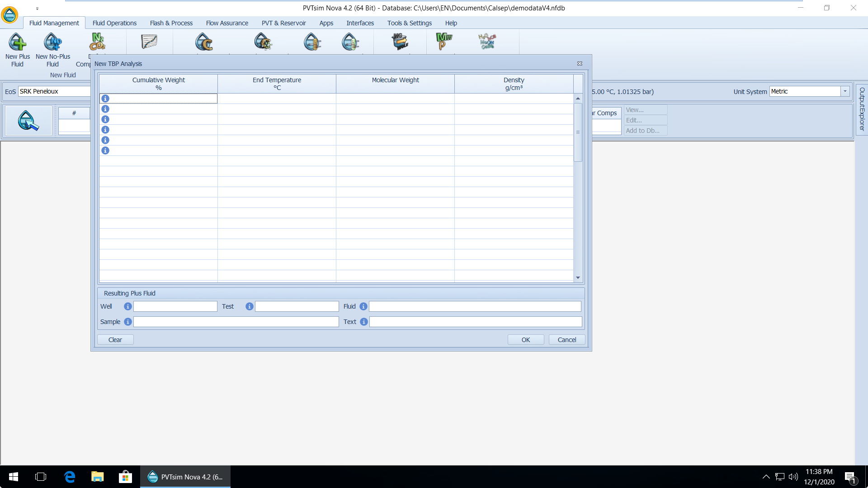Open Microsoft Edge from the taskbar
The height and width of the screenshot is (488, 868).
[x=70, y=477]
